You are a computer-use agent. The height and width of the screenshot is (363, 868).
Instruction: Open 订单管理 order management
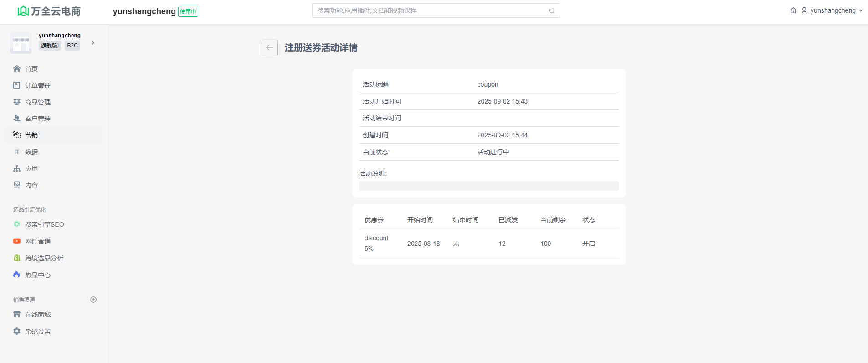point(38,86)
